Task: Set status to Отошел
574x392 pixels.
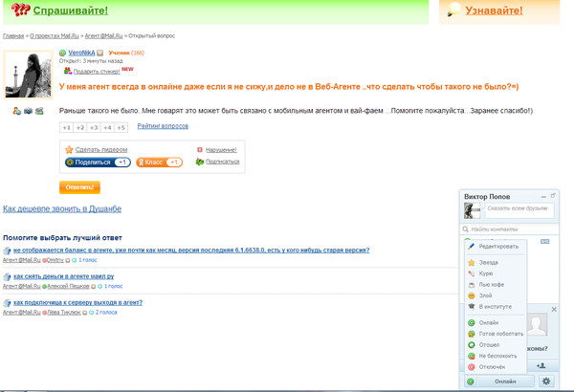Action: click(496, 345)
